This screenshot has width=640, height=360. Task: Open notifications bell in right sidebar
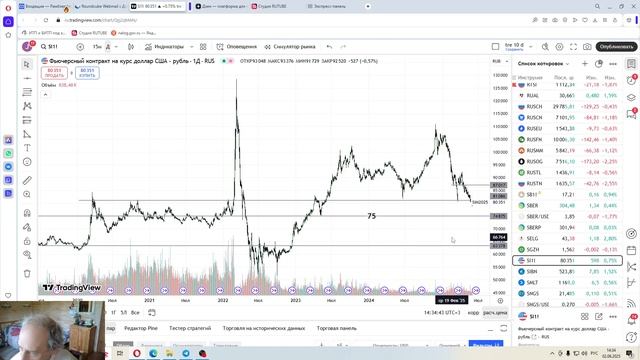pyautogui.click(x=631, y=321)
